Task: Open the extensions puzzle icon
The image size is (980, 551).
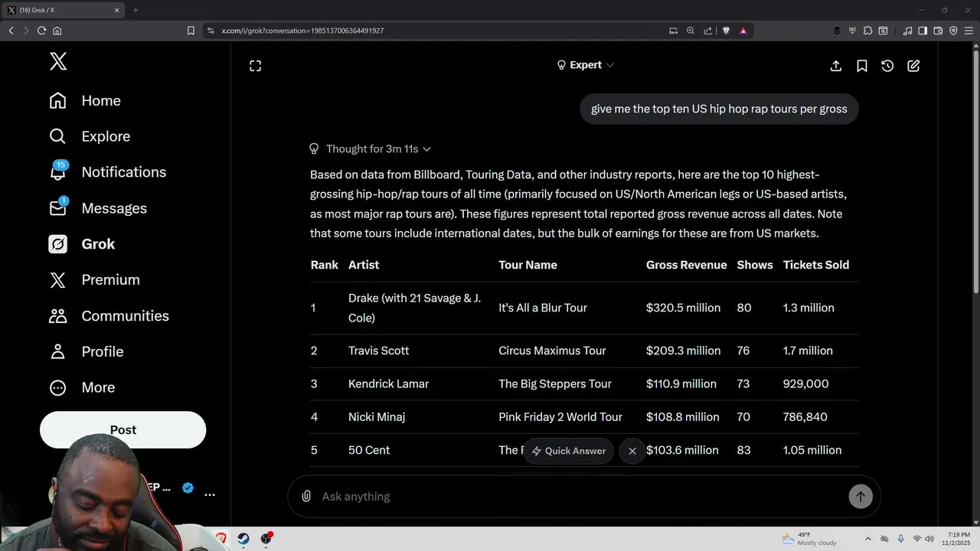Action: point(867,31)
